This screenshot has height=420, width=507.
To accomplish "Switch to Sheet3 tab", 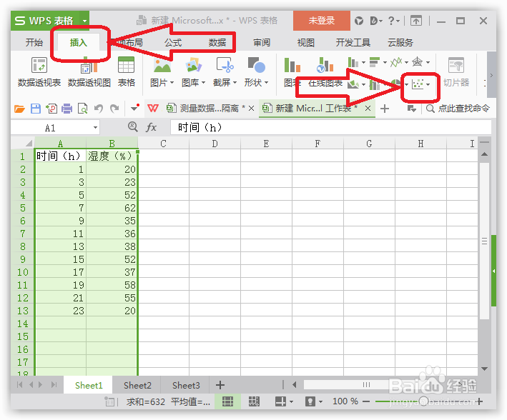I will [x=186, y=386].
